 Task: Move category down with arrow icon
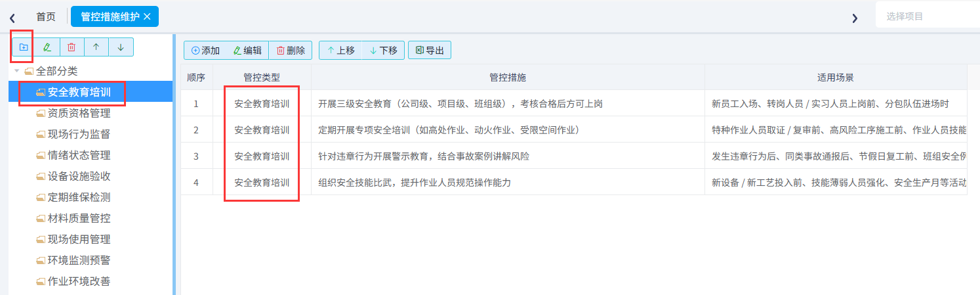[x=121, y=47]
